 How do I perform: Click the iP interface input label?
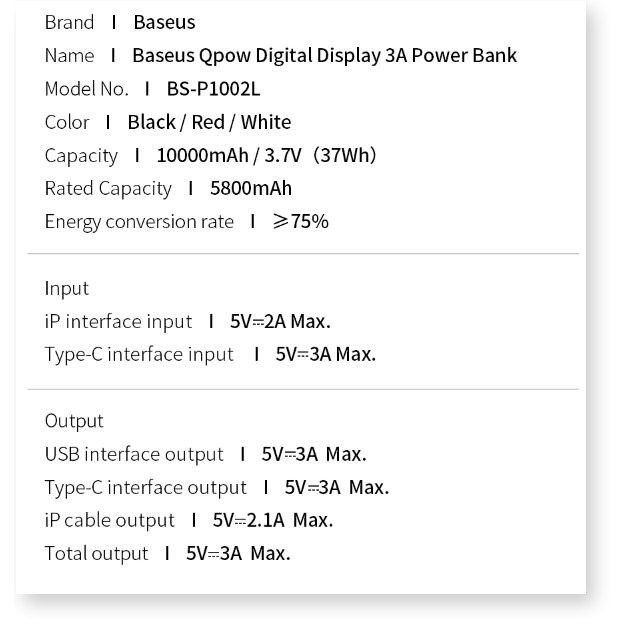pos(118,321)
